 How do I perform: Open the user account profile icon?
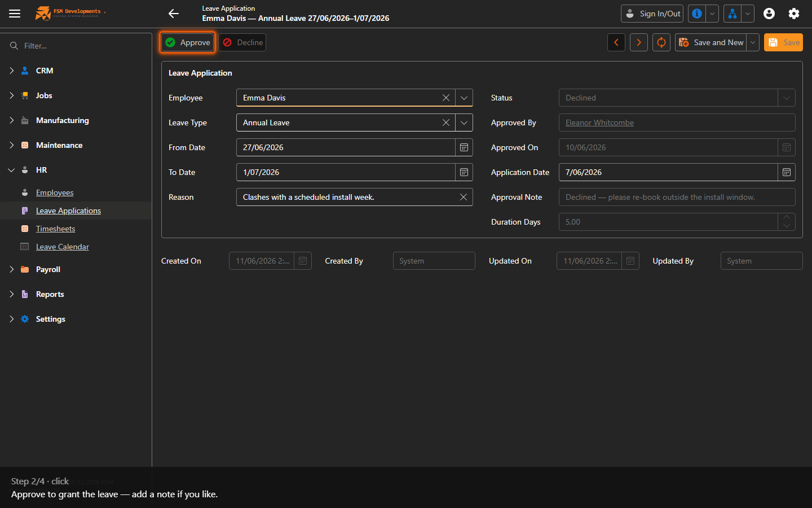click(x=769, y=14)
